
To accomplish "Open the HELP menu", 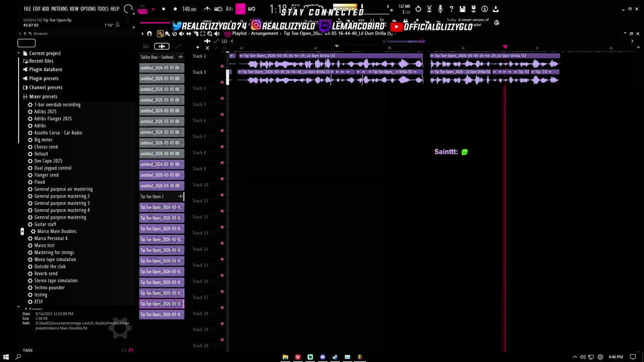I will [x=115, y=9].
